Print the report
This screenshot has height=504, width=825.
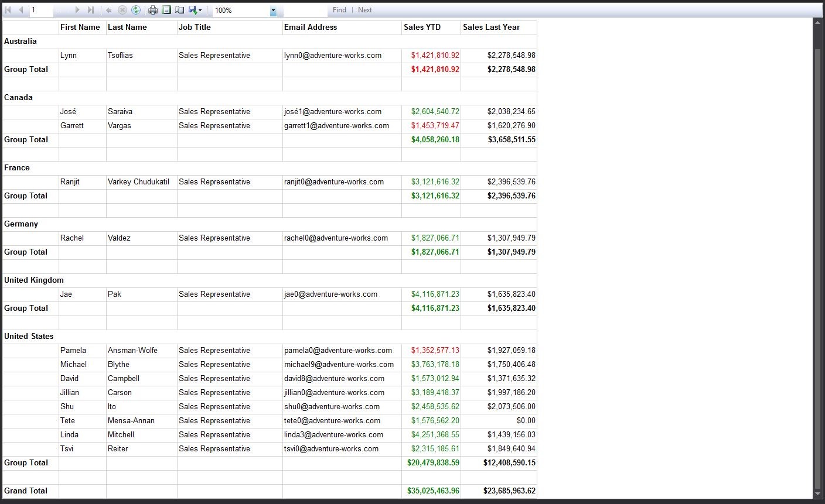point(153,10)
